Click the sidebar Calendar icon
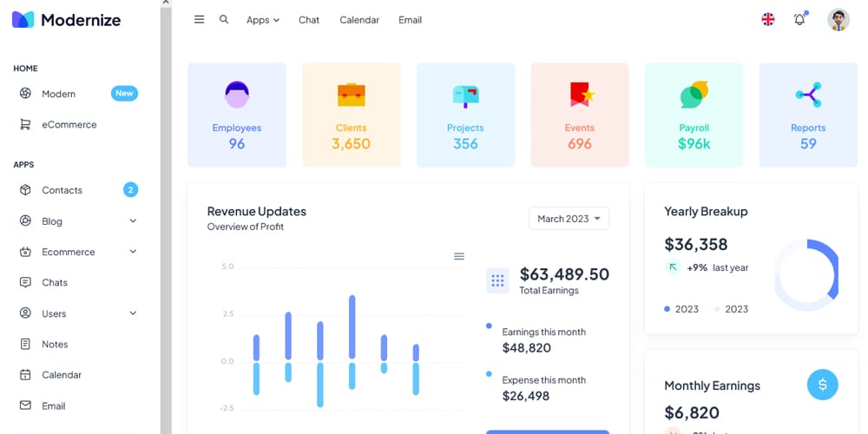Screen dimensions: 868x434 pyautogui.click(x=25, y=375)
